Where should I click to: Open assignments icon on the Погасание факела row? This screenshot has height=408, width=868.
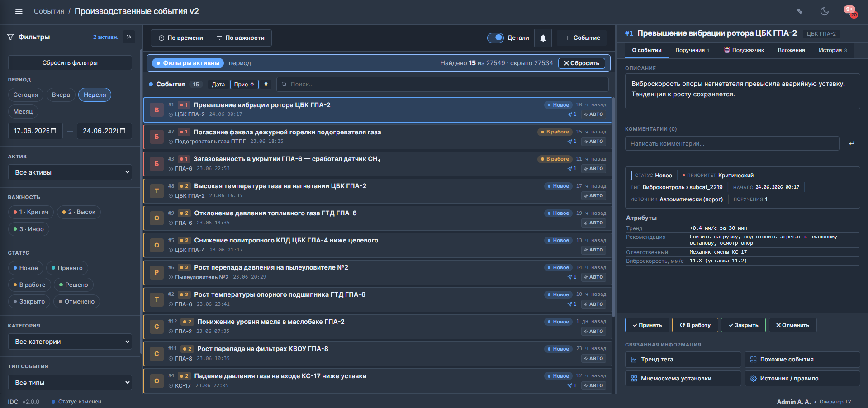coord(572,142)
